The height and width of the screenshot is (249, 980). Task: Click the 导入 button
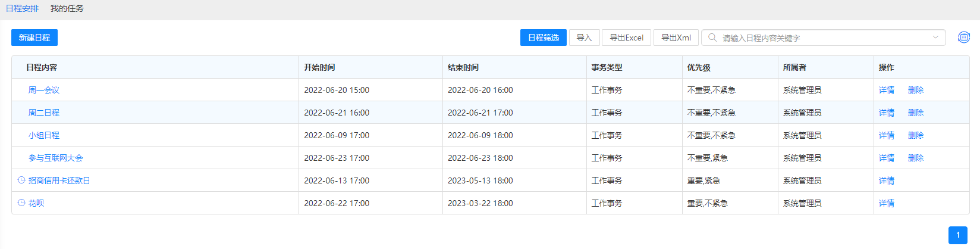point(583,38)
